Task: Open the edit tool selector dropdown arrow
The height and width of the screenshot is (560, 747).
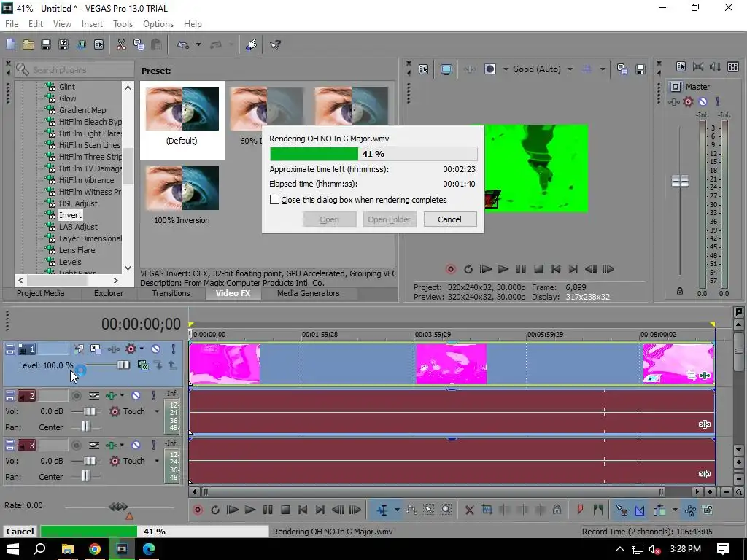Action: click(x=397, y=510)
